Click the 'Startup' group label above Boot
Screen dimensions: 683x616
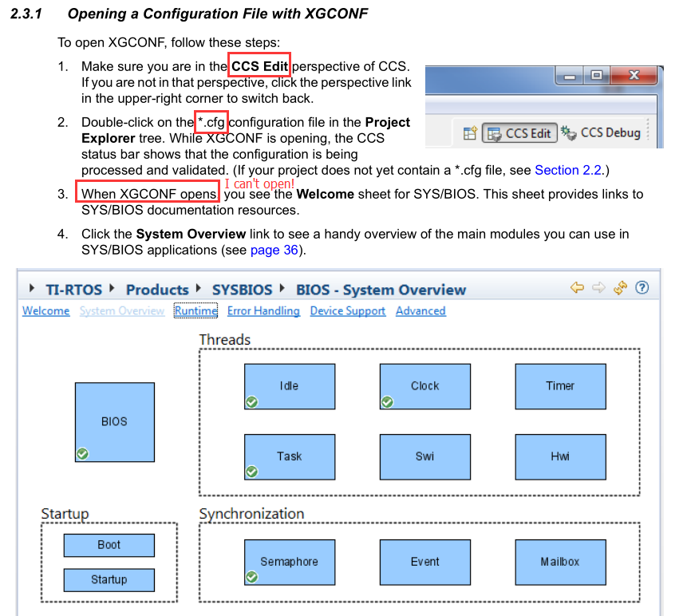pos(65,514)
